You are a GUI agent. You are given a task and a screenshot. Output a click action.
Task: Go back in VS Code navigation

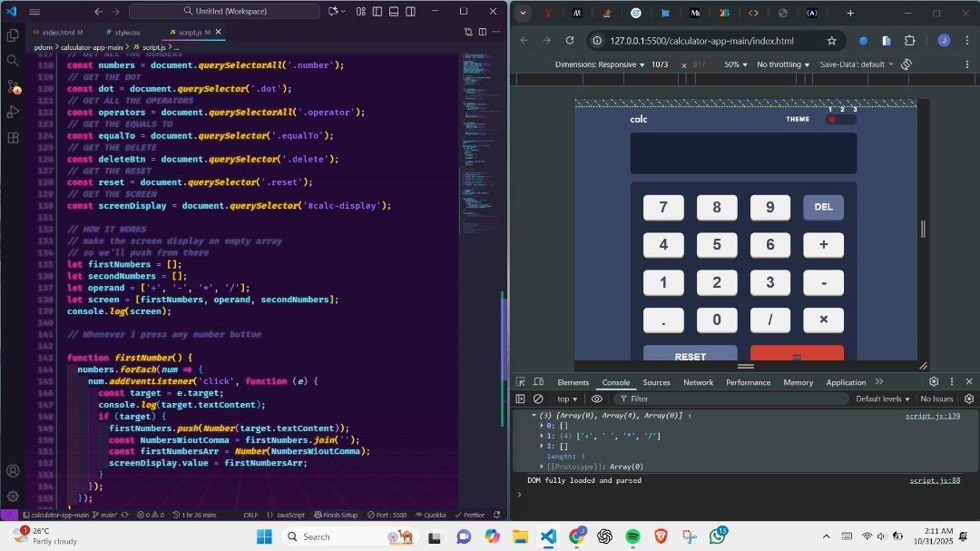pyautogui.click(x=99, y=11)
